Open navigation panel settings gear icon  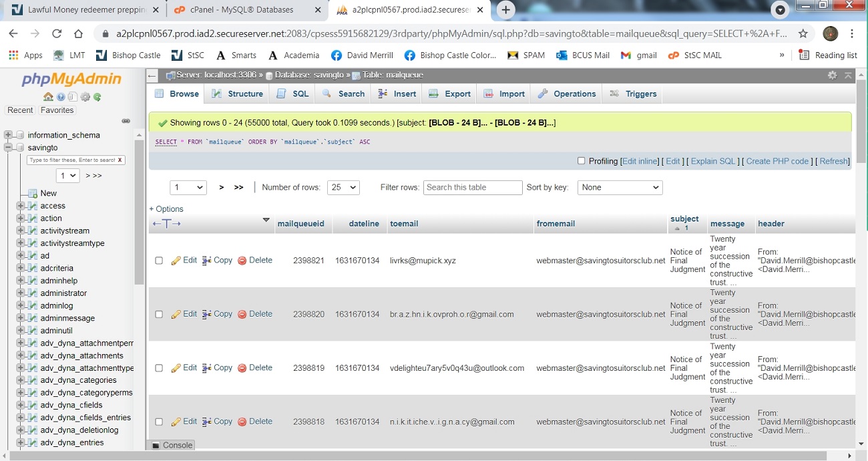[x=85, y=97]
